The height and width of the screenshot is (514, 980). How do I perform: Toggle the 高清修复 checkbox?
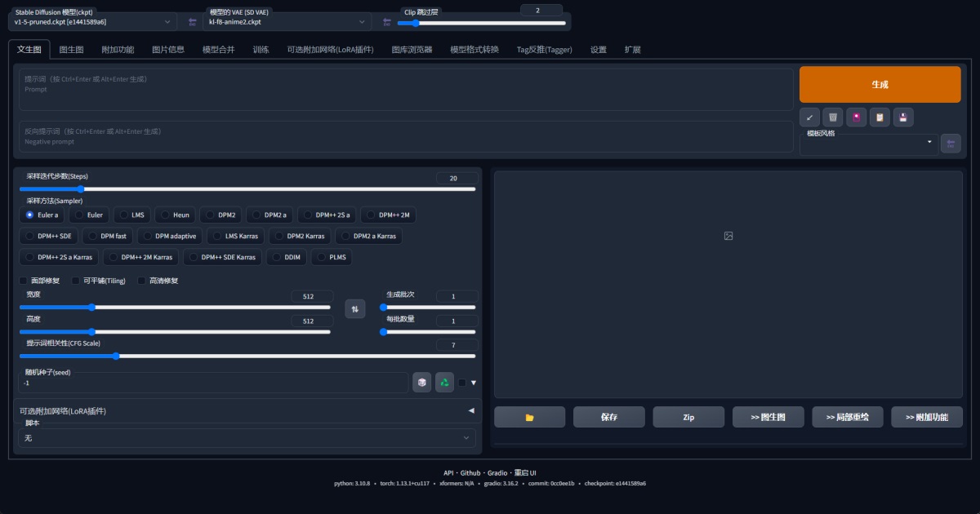click(142, 281)
